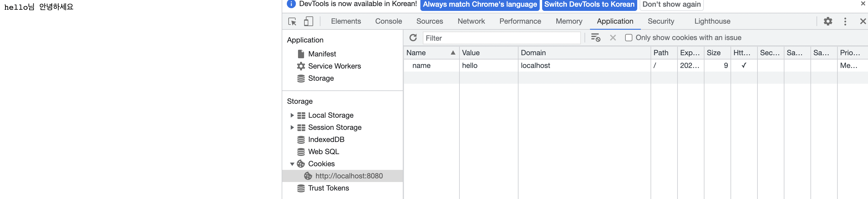Click the Value column header

coord(488,52)
